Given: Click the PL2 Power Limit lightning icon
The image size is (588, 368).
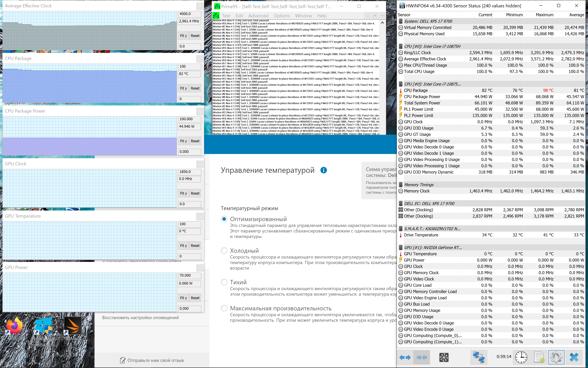Looking at the screenshot, I should [x=401, y=115].
